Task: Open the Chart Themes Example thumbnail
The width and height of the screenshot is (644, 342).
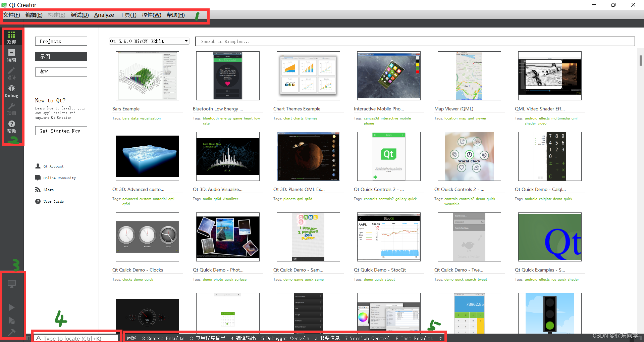Action: [308, 76]
